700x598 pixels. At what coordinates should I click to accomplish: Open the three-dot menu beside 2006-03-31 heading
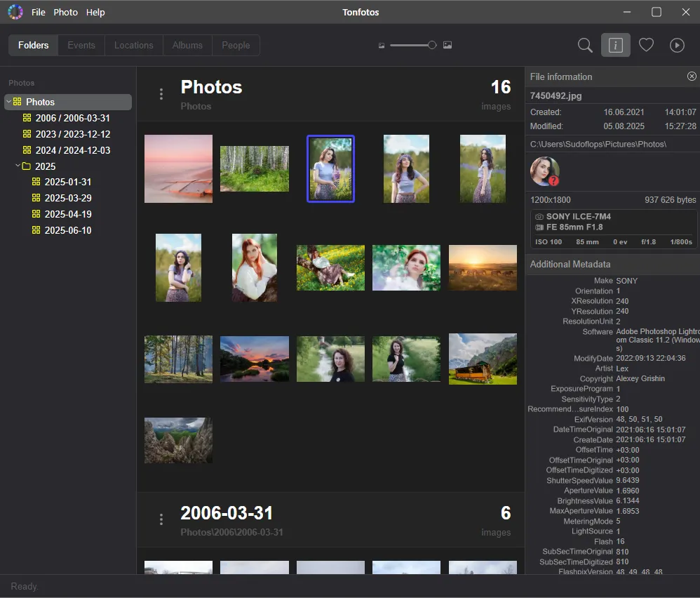tap(161, 519)
